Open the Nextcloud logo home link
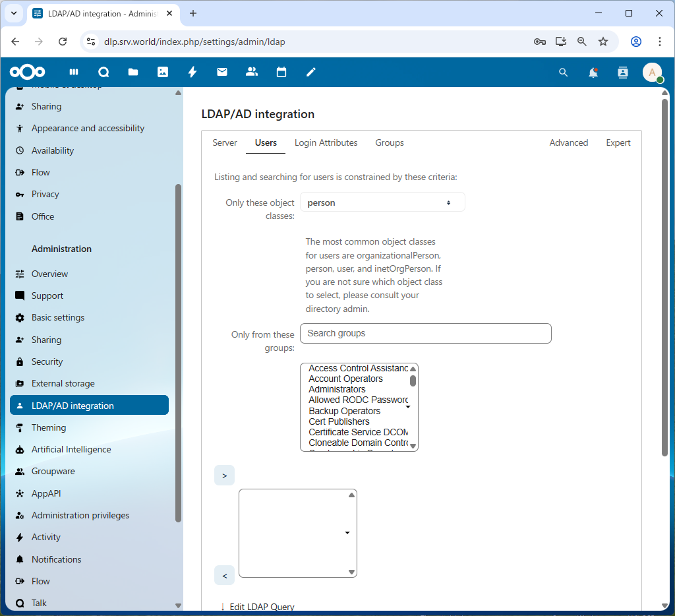Screen dimensions: 675x616 pyautogui.click(x=27, y=72)
